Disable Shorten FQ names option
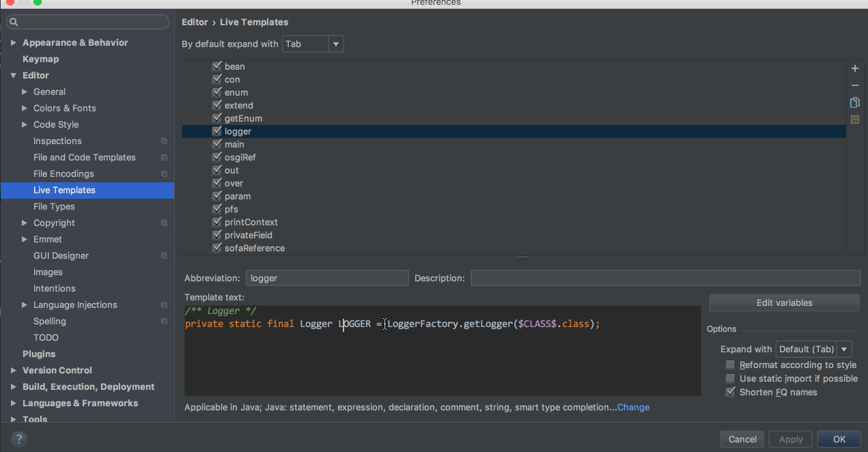The width and height of the screenshot is (868, 452). point(731,393)
